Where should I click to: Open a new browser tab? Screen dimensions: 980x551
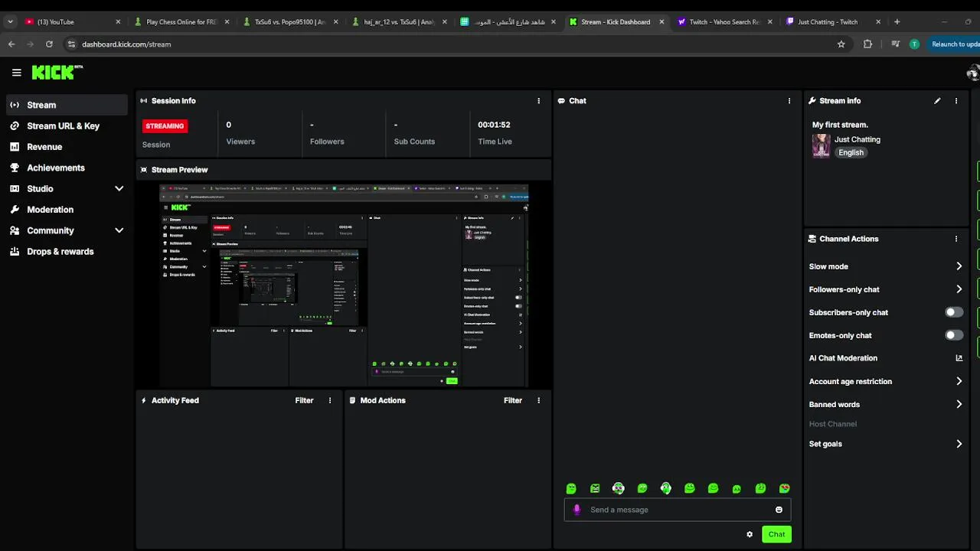tap(897, 21)
